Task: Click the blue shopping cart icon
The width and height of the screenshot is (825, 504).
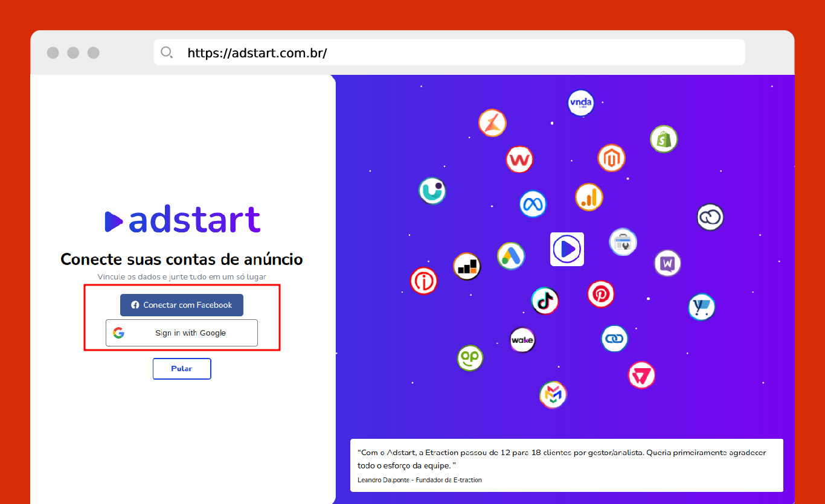Action: click(702, 307)
